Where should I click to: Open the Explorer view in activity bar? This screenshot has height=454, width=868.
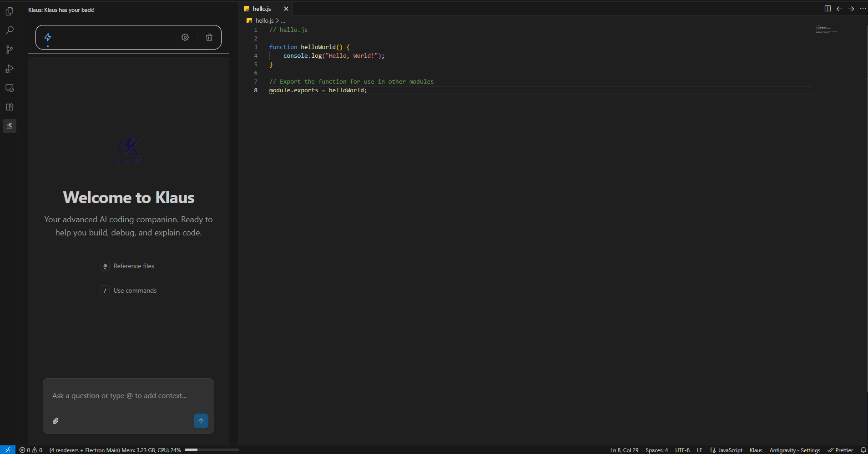(x=10, y=11)
